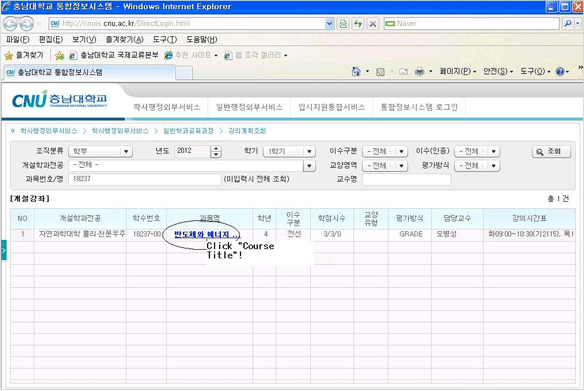Open the 도구(O) command bar menu
Screen dimensions: 584x391
tap(535, 71)
